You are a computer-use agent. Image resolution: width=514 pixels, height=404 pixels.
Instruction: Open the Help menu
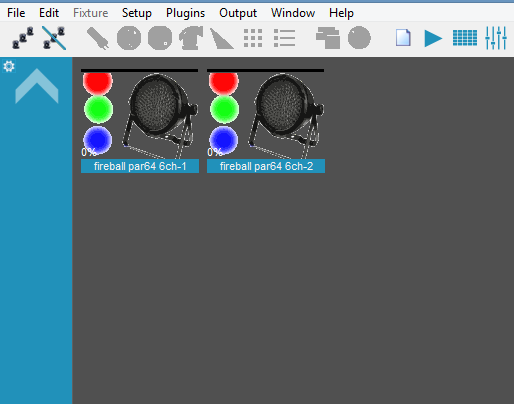point(341,13)
